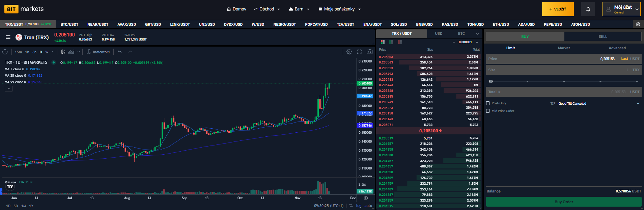Decrease order book price grouping
The image size is (644, 210).
click(x=454, y=42)
